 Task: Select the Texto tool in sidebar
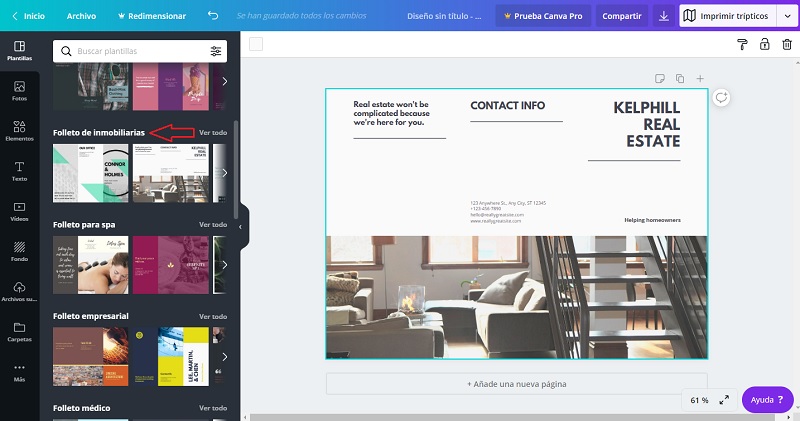pos(19,171)
